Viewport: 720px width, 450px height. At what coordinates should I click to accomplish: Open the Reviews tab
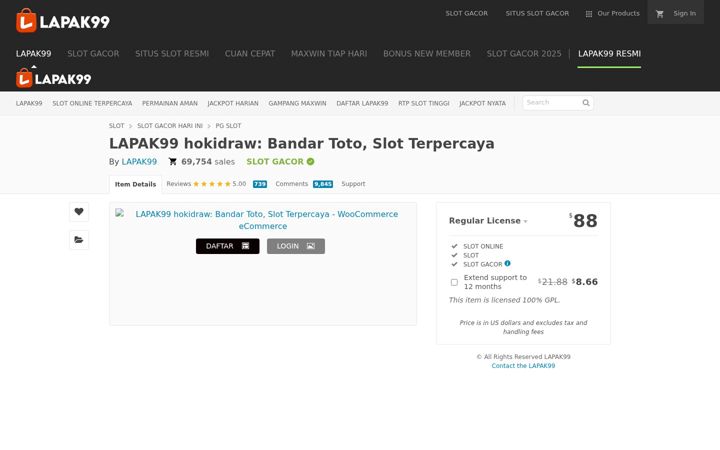click(x=179, y=184)
